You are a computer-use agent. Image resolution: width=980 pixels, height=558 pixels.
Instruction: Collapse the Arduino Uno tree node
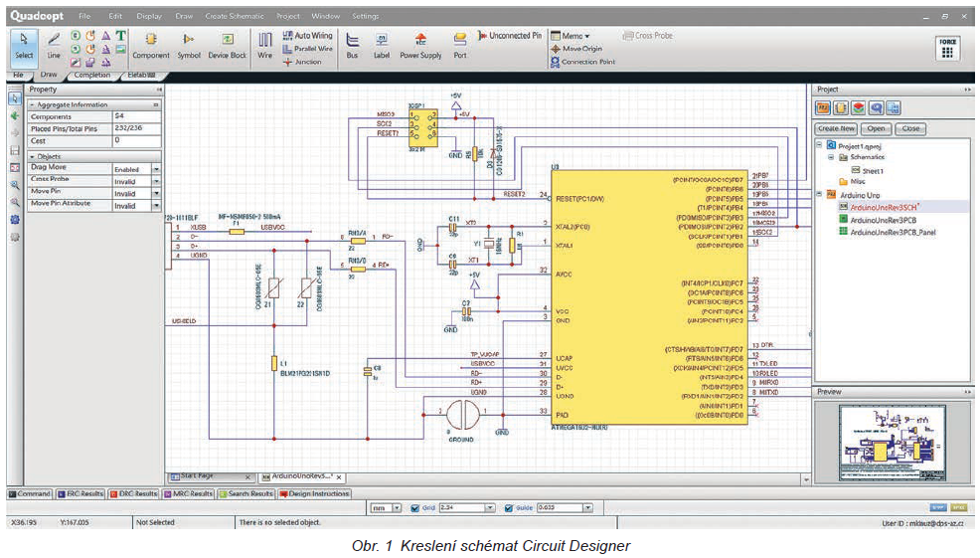click(x=819, y=195)
